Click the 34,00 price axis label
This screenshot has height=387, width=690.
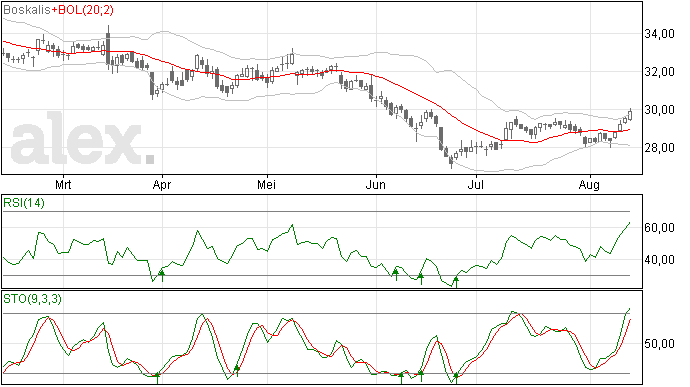[x=659, y=33]
